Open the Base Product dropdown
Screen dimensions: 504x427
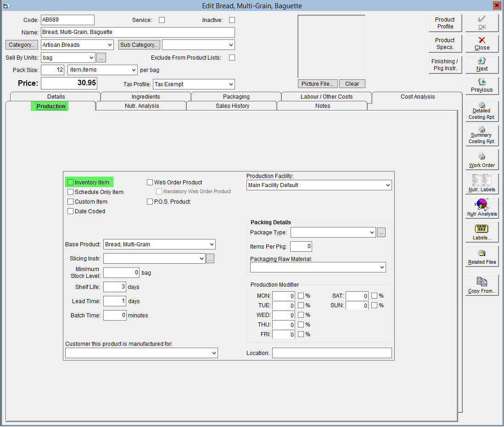(212, 244)
